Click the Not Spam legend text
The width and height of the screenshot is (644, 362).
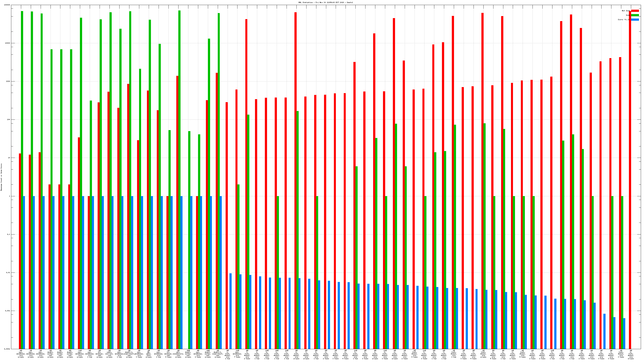pos(625,11)
